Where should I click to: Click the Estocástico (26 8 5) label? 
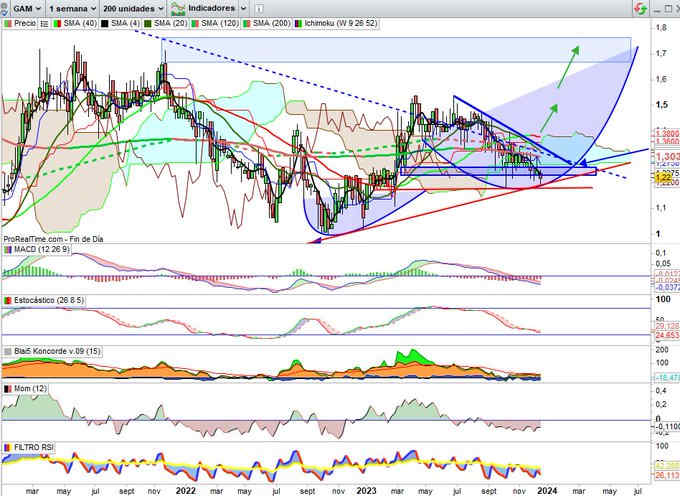pyautogui.click(x=49, y=300)
